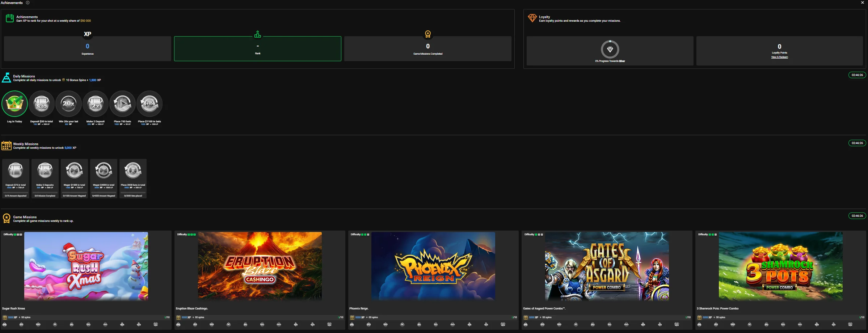Select the highlighted Rank tile
The image size is (868, 333).
pos(258,49)
